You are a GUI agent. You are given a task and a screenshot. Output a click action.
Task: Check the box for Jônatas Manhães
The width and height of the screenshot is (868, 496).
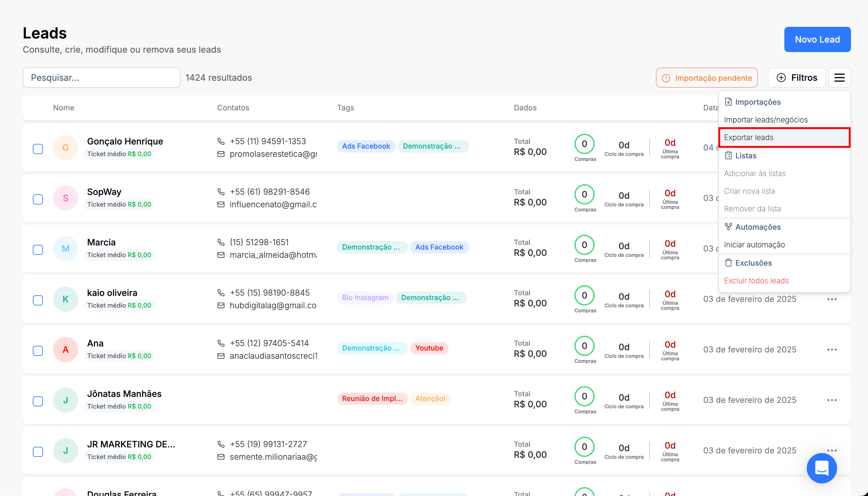[x=38, y=401]
